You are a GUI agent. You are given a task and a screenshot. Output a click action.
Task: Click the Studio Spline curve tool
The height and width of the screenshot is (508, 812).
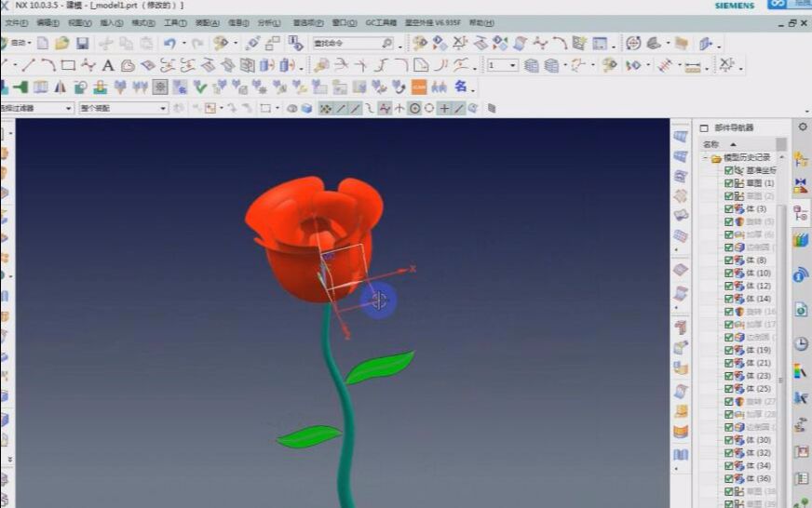(x=88, y=65)
